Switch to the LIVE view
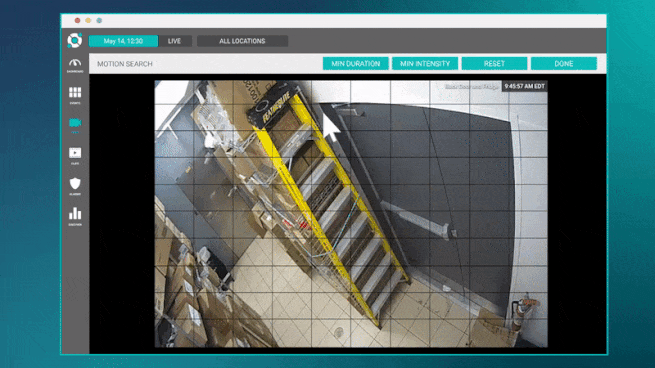Image resolution: width=655 pixels, height=368 pixels. (174, 41)
